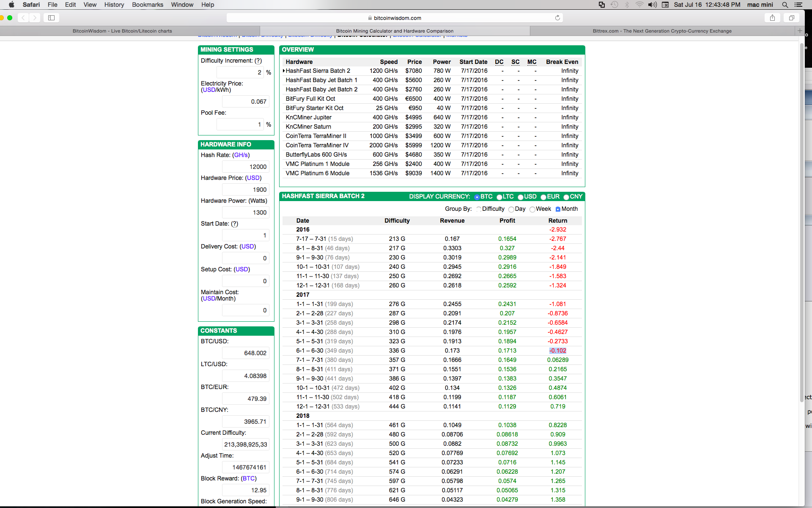Open the keyboard viewer menu bar icon
Viewport: 812px width, 508px height.
point(665,5)
